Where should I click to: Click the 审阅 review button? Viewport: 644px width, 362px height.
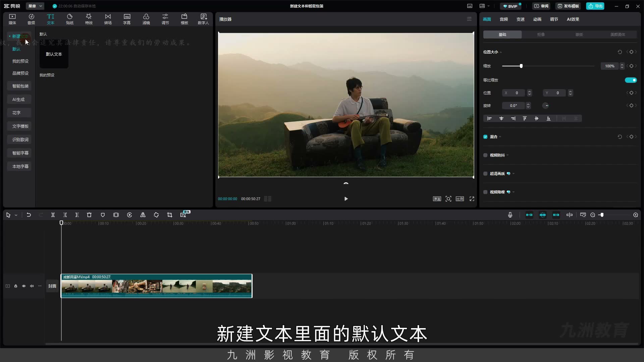[541, 6]
